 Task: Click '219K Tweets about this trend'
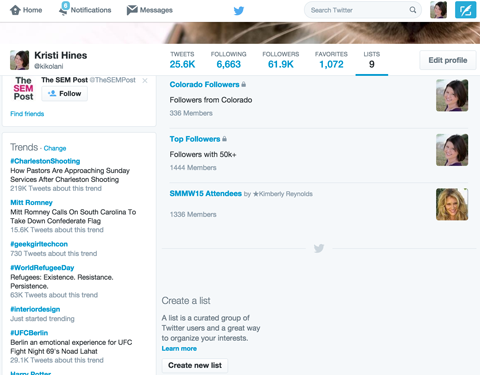[56, 188]
